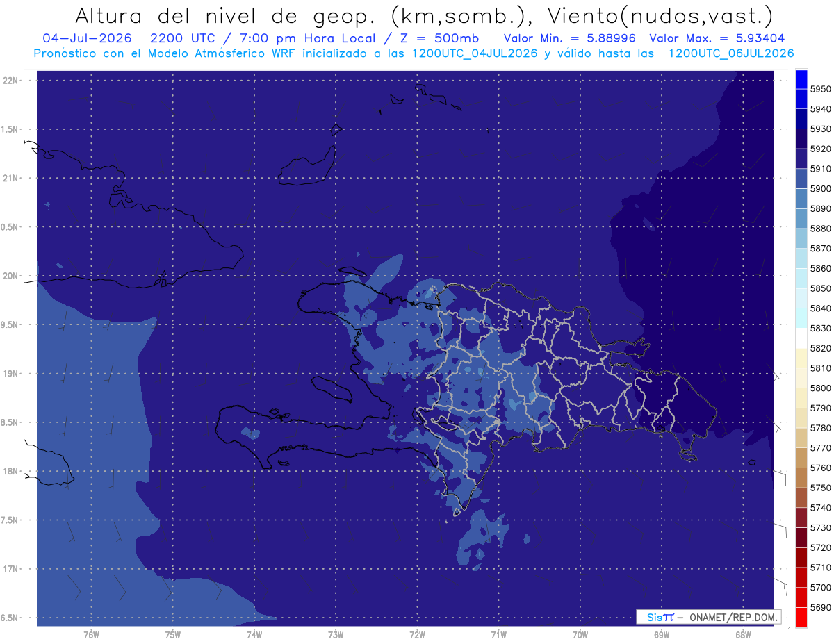Click the 5690 colorbar label
This screenshot has width=834, height=644.
820,608
